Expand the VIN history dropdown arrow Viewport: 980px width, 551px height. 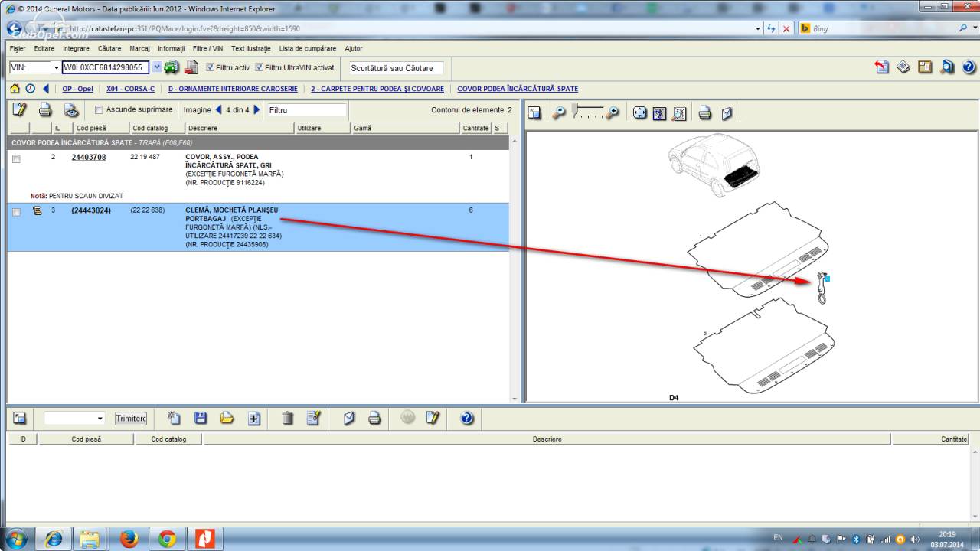pyautogui.click(x=157, y=67)
